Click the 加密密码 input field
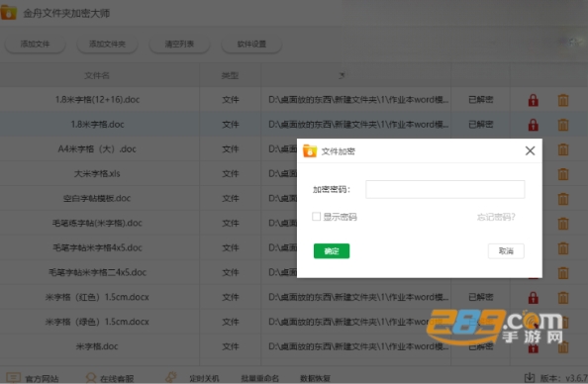 [x=445, y=189]
